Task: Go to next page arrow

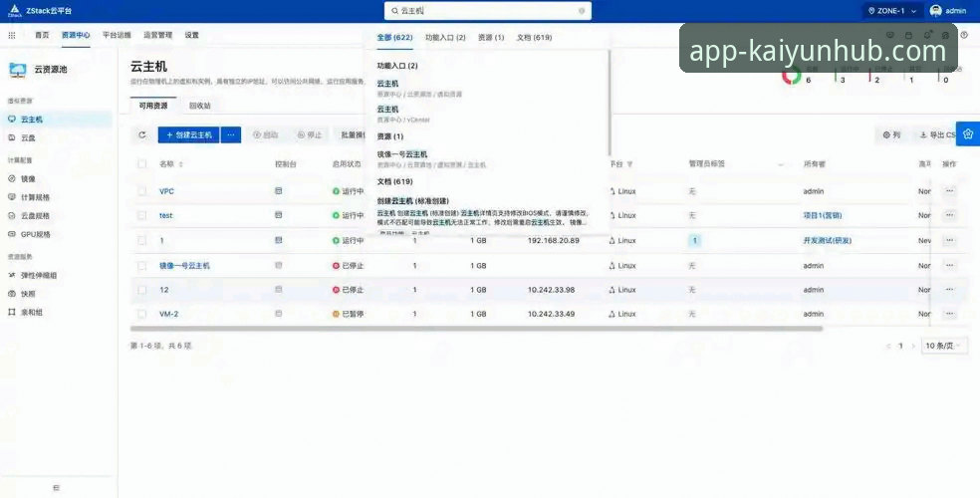Action: click(x=913, y=346)
